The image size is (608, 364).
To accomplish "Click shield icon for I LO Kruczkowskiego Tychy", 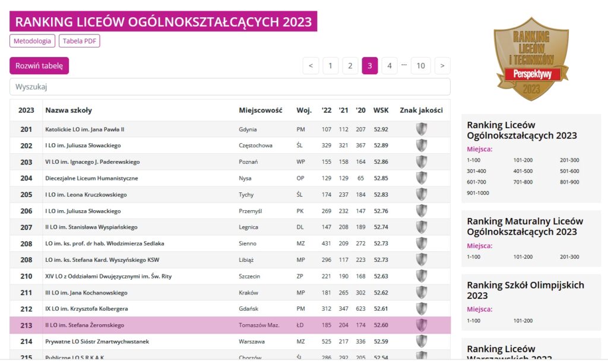I will (x=422, y=195).
